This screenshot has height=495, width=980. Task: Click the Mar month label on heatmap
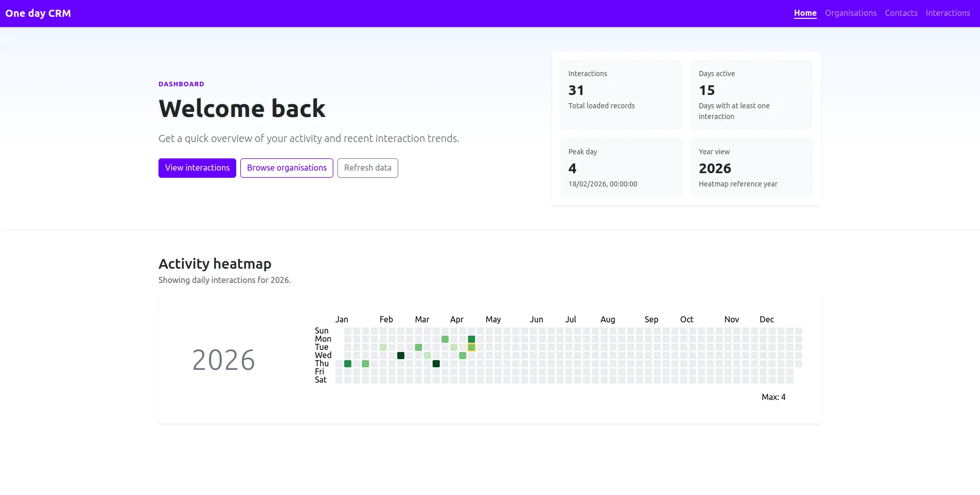point(422,319)
